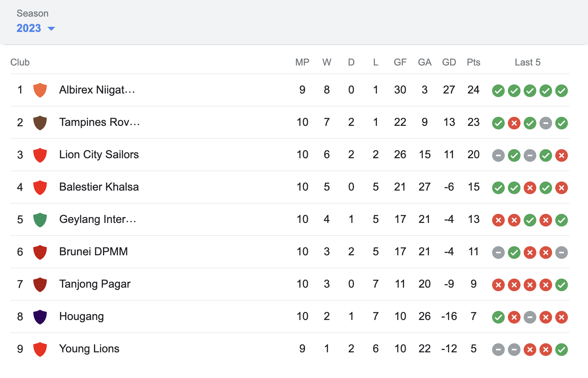Click Lion City Sailors' most recent loss icon
The width and height of the screenshot is (588, 378).
(561, 155)
